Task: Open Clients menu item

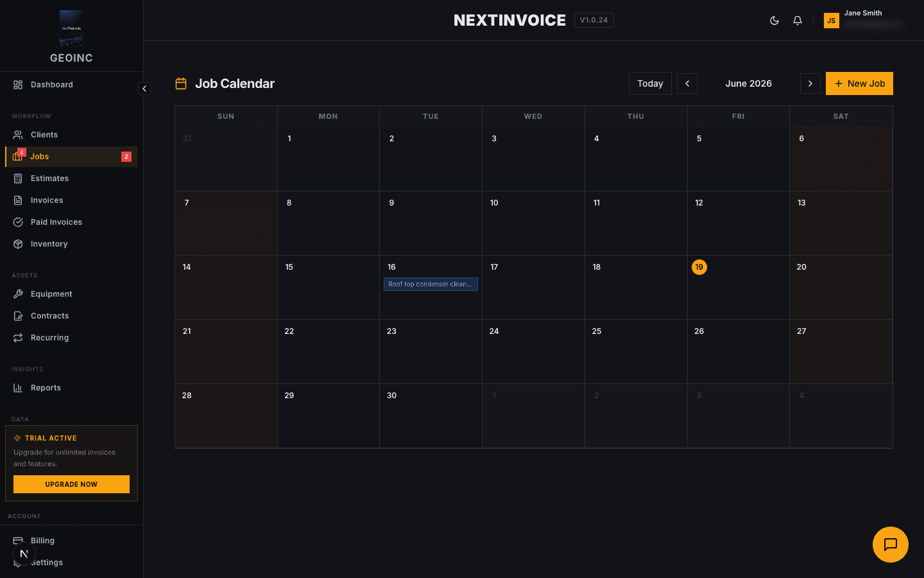Action: point(71,135)
